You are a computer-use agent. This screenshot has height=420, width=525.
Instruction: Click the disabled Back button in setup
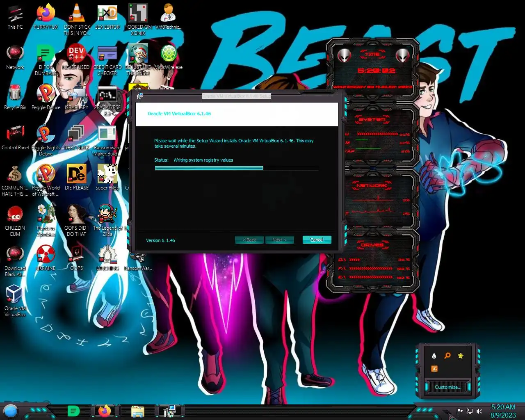(249, 240)
